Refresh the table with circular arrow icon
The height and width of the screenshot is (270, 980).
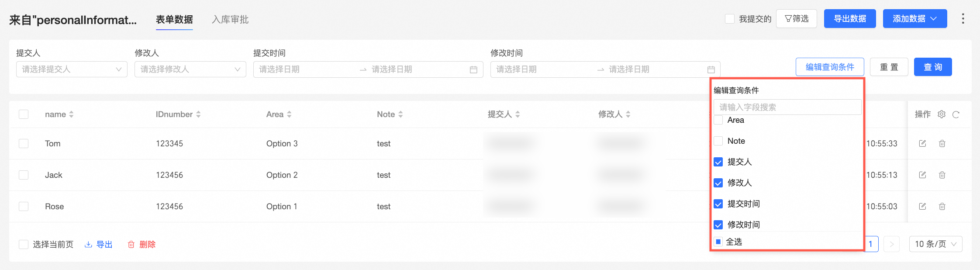tap(956, 114)
